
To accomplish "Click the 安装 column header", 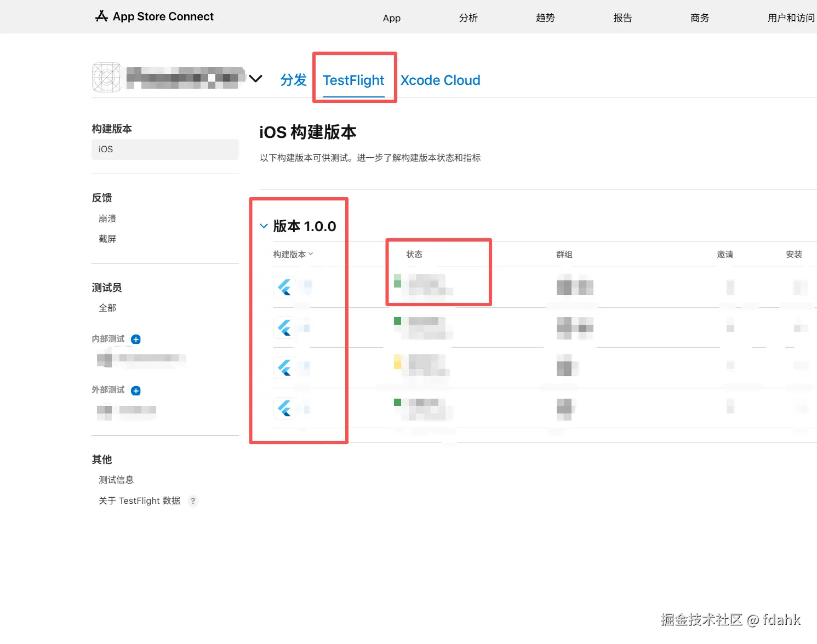I will coord(794,254).
